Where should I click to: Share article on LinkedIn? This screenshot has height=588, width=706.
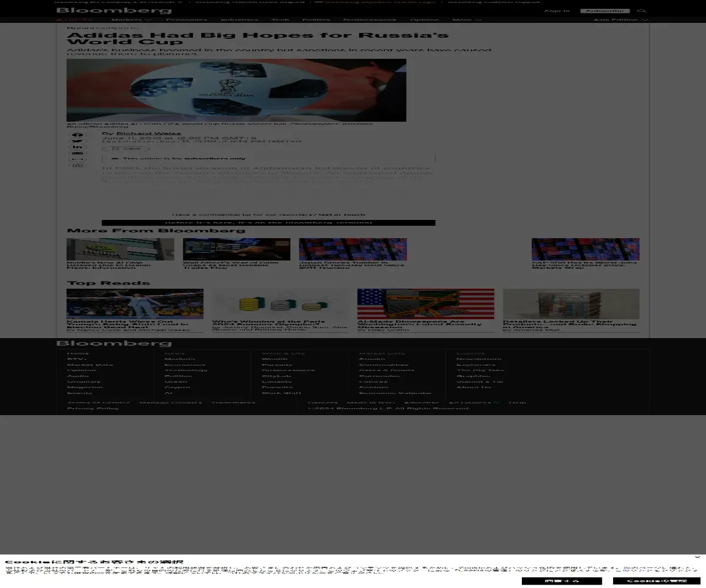coord(78,147)
